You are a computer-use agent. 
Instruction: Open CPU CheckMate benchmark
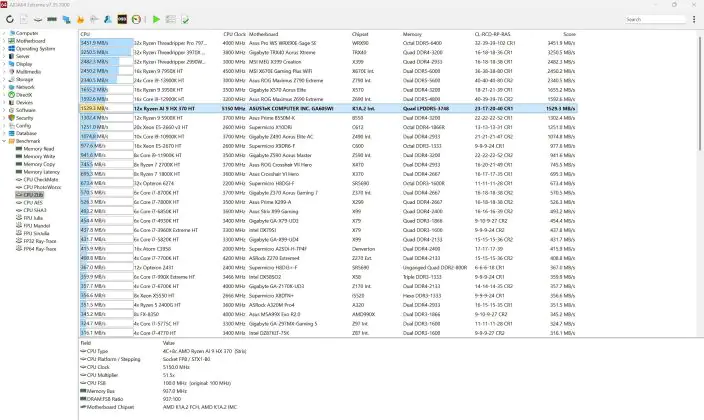tap(41, 179)
